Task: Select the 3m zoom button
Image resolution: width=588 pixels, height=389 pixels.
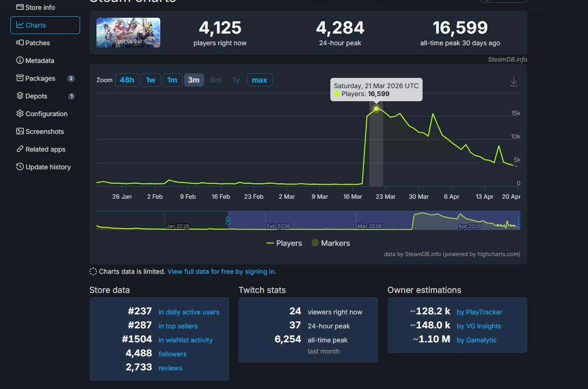Action: point(194,80)
